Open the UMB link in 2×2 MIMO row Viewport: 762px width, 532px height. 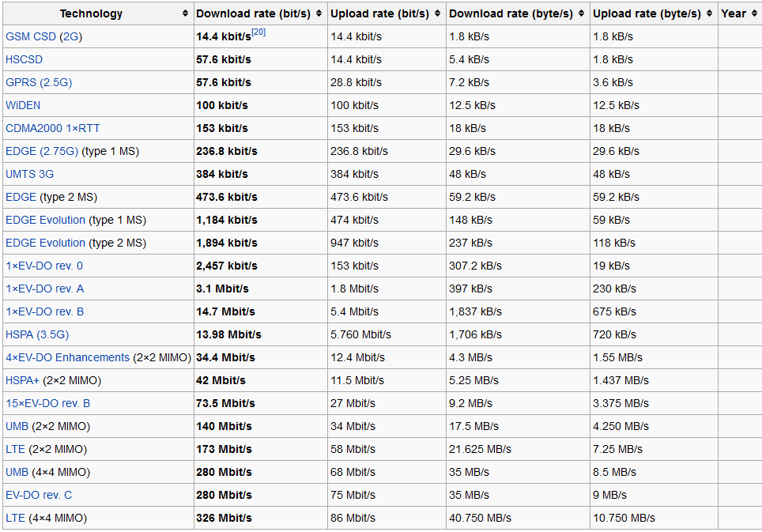click(17, 426)
